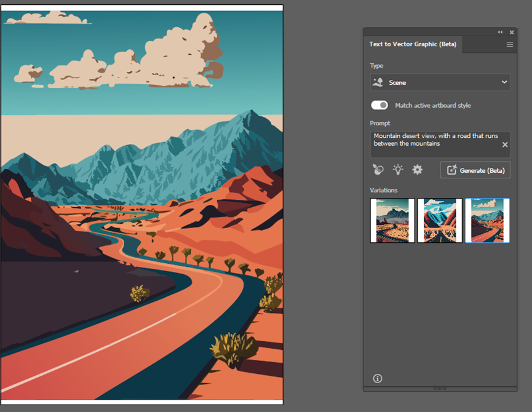Click the style picker eyedropper icon
Viewport: 532px width, 412px height.
378,169
